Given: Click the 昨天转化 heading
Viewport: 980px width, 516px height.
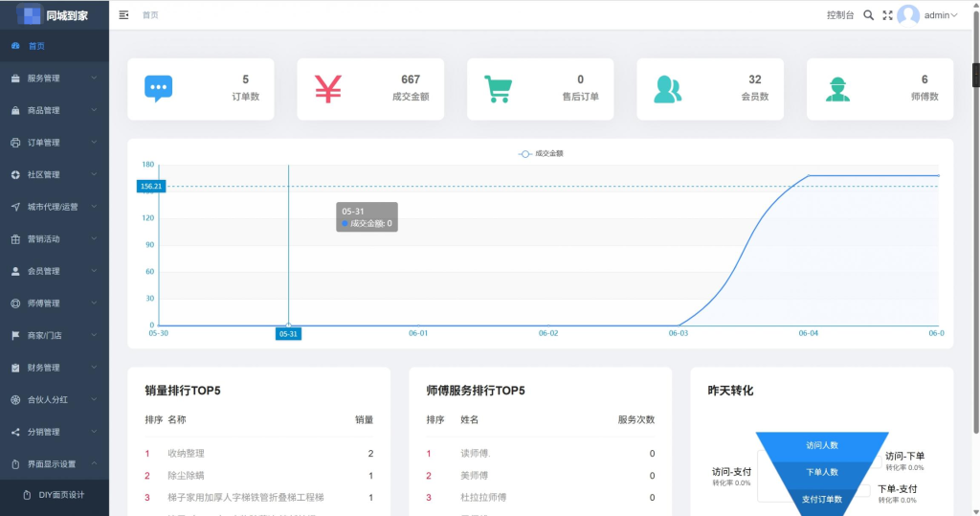Looking at the screenshot, I should [730, 391].
